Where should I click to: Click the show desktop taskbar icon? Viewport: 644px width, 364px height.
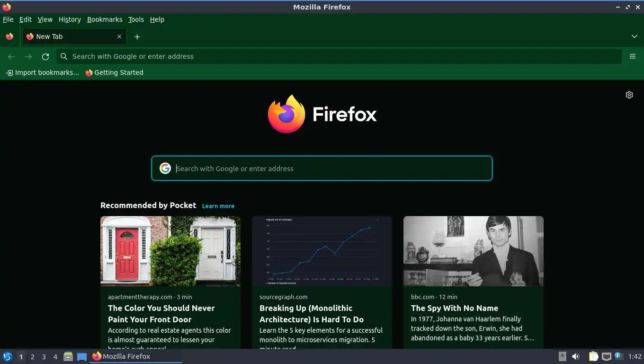(82, 356)
